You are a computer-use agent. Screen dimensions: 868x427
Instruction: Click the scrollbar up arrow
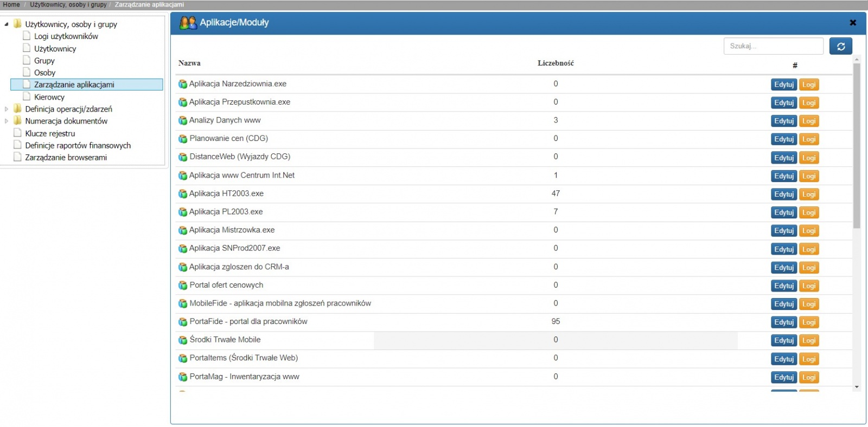coord(857,59)
